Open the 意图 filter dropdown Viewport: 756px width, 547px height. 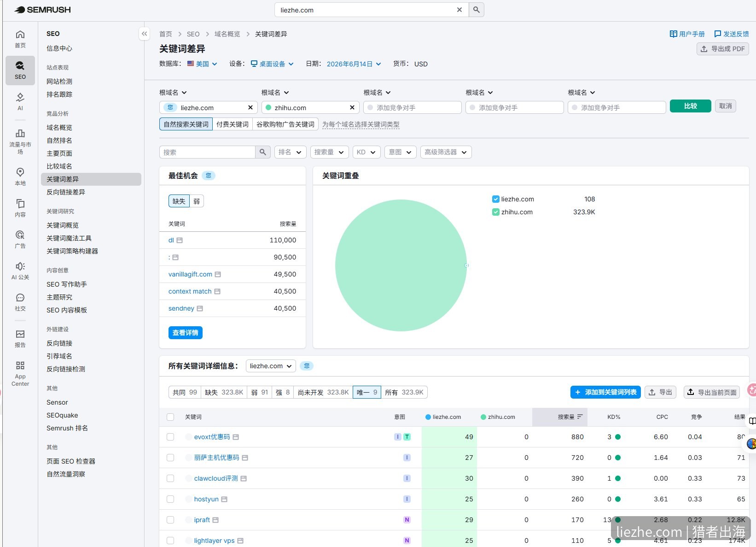[x=401, y=152]
